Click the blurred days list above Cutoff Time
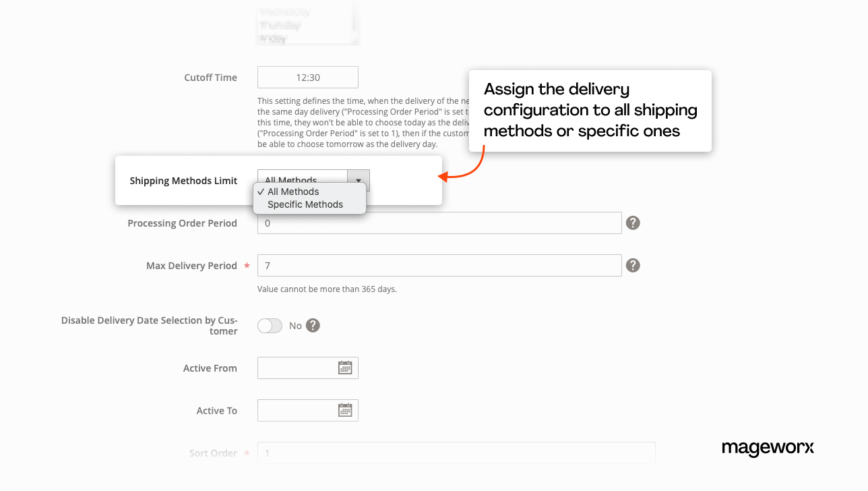 pyautogui.click(x=308, y=26)
